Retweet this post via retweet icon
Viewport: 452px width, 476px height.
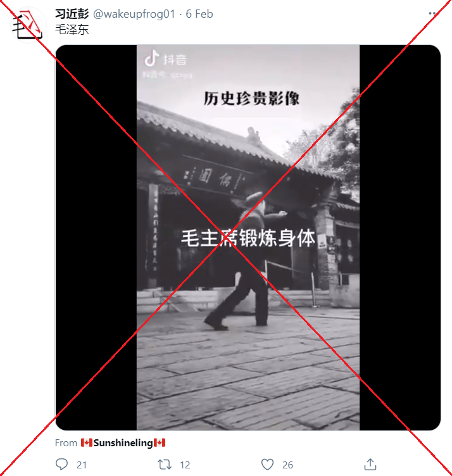pyautogui.click(x=165, y=465)
